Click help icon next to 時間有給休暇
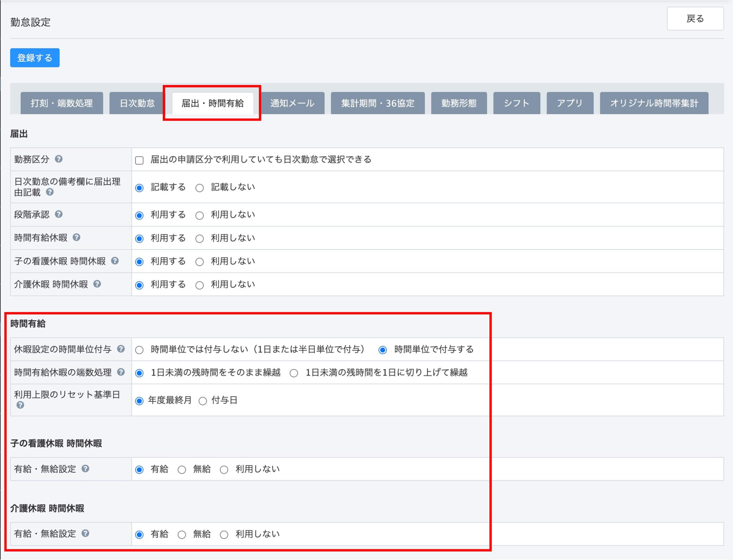Image resolution: width=733 pixels, height=560 pixels. pos(76,237)
